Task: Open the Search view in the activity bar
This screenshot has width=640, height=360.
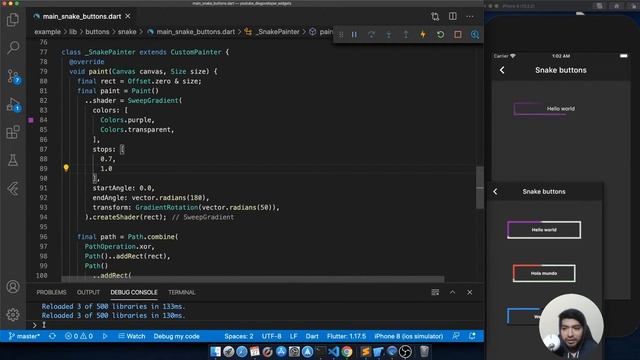Action: pyautogui.click(x=13, y=48)
